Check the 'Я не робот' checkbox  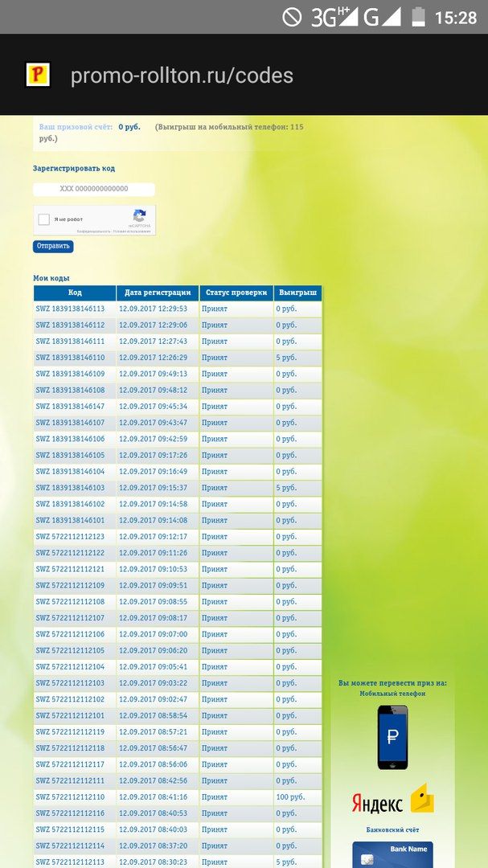[44, 219]
